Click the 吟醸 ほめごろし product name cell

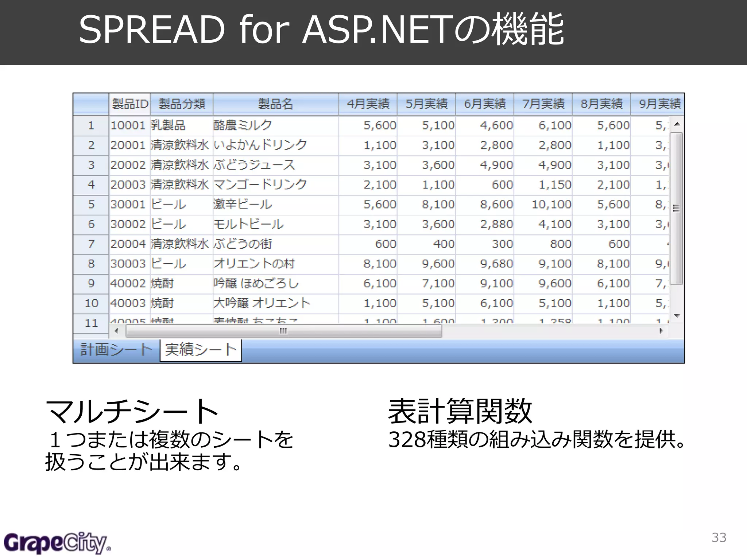click(276, 283)
